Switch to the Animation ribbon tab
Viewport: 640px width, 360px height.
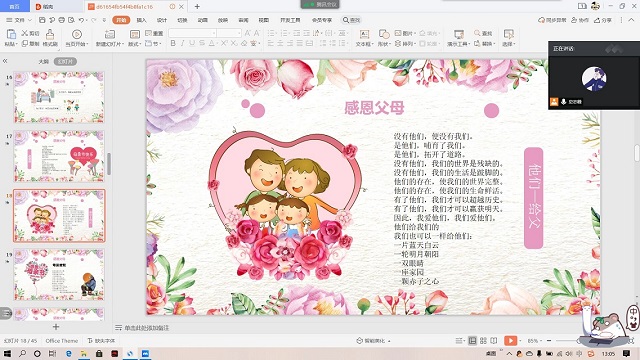202,20
